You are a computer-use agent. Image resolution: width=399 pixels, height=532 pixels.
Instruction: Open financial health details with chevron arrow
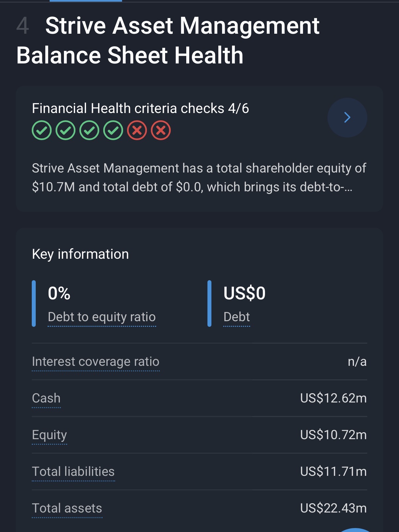[347, 118]
